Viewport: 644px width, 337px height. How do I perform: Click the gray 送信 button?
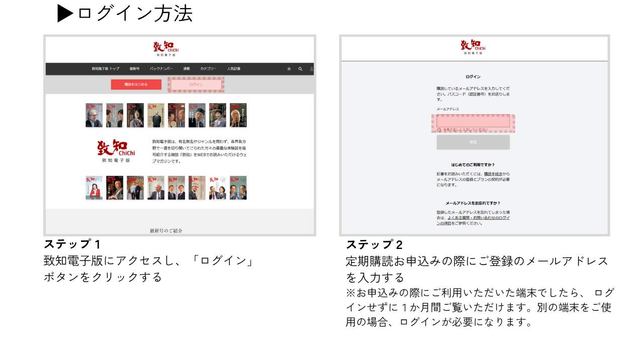473,142
